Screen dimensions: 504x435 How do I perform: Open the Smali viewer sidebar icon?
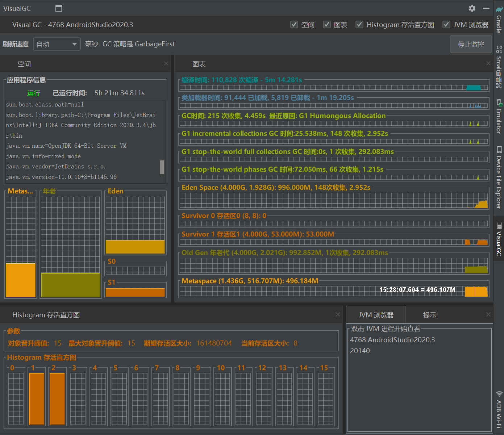[499, 49]
